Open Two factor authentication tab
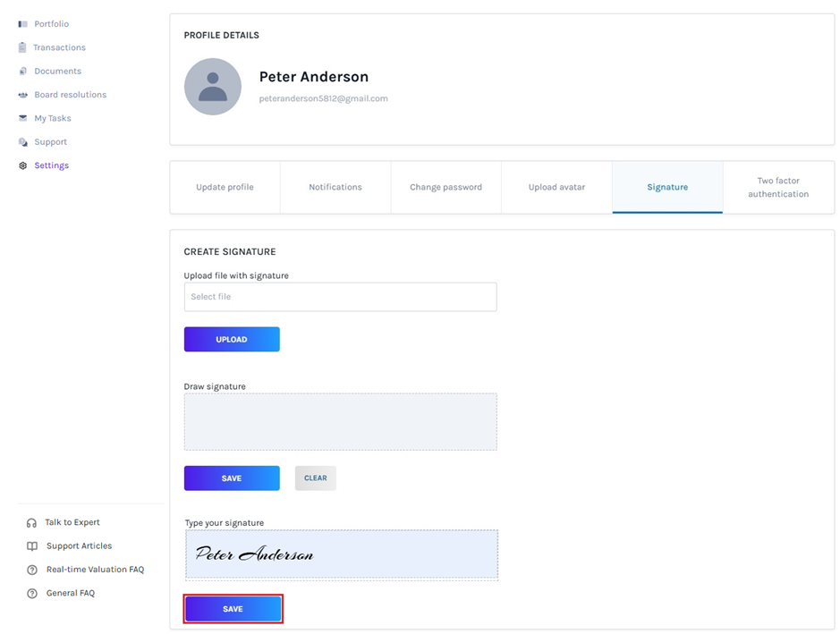Screen dimensions: 840x634 778,187
